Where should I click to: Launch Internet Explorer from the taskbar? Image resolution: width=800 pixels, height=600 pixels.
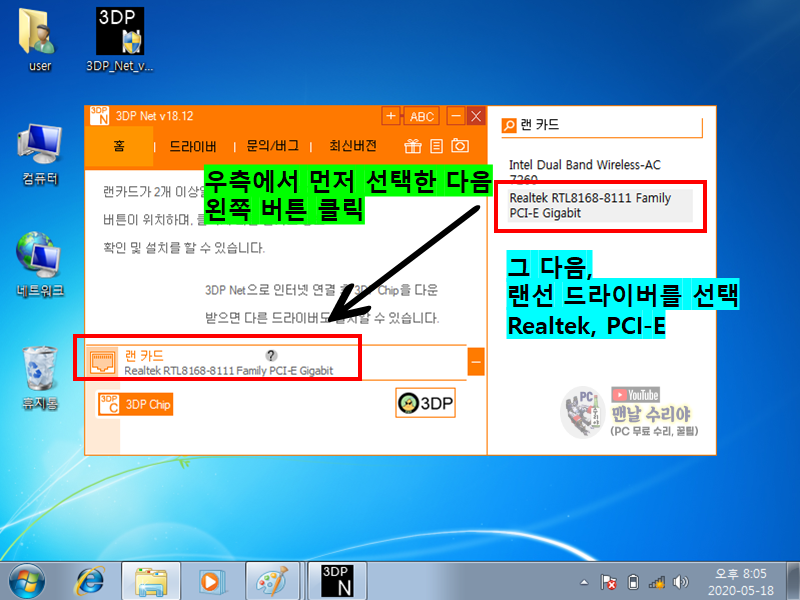pos(90,582)
